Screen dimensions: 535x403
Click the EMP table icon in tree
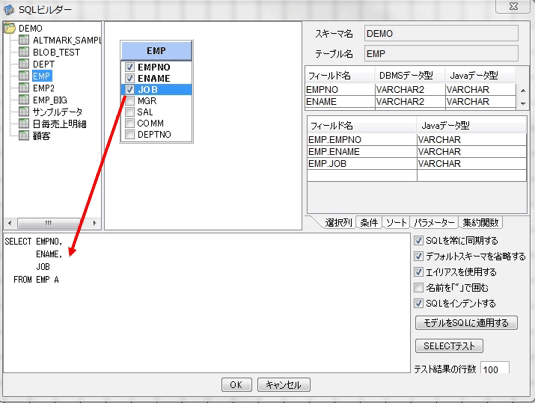click(x=24, y=76)
